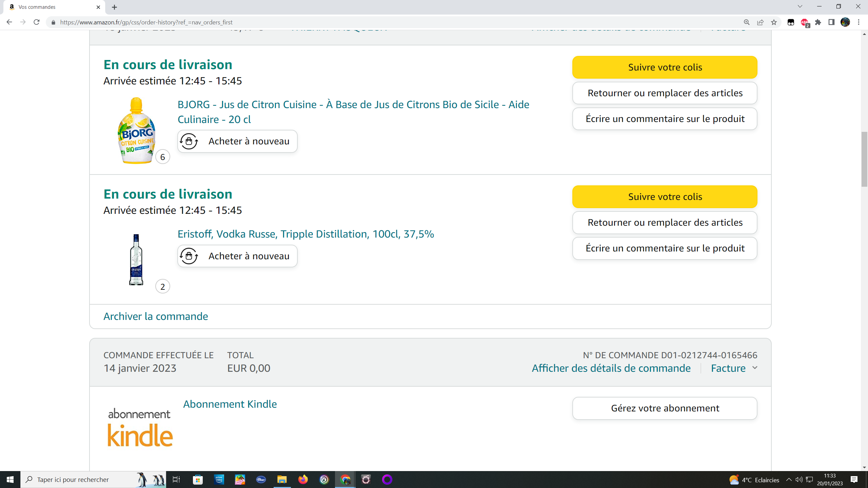Click Archiver la commande link
868x488 pixels.
[156, 316]
